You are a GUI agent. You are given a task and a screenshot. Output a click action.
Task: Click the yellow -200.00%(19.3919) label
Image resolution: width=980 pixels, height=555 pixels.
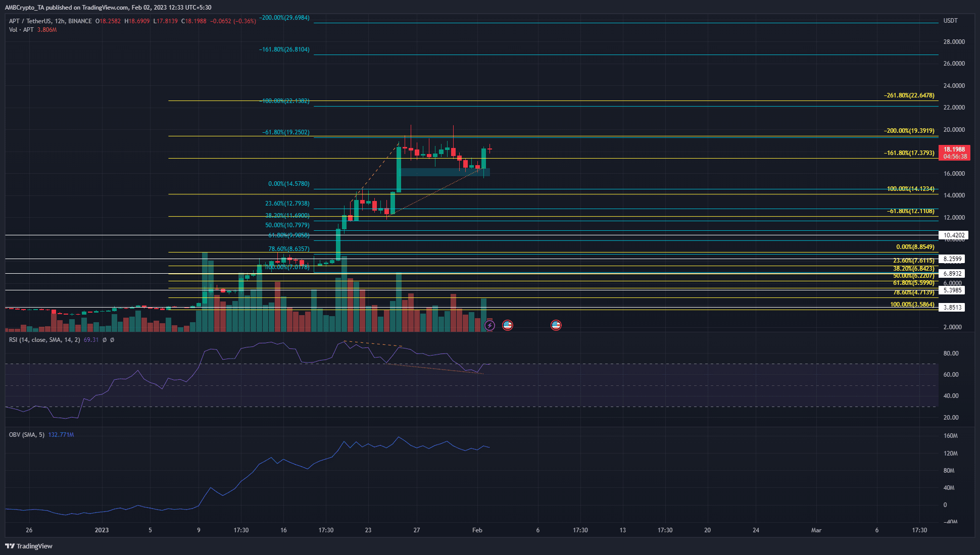(909, 131)
